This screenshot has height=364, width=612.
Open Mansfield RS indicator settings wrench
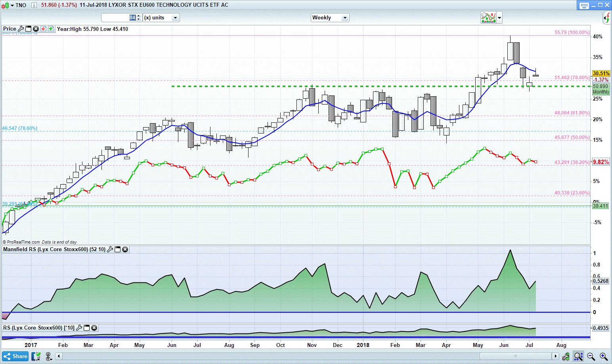click(110, 250)
